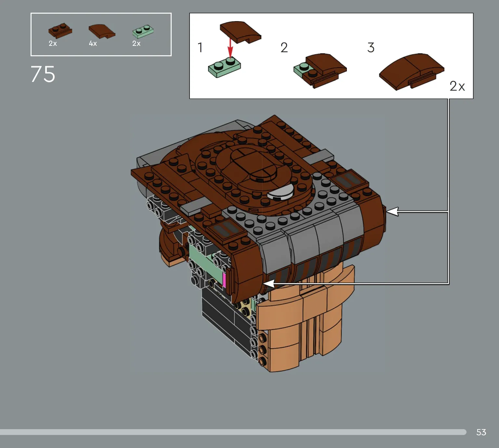Viewport: 499px width, 448px height.
Task: Click the page progress bar at bottom
Action: (x=233, y=432)
